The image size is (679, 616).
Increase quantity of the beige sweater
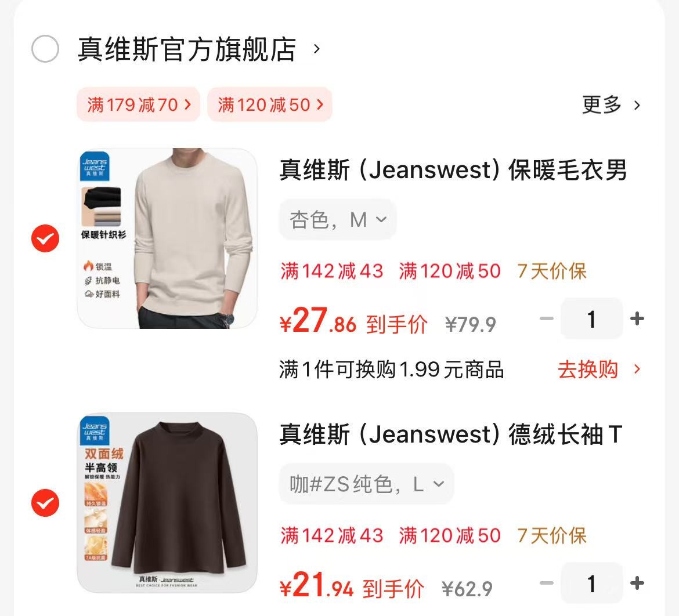tap(637, 319)
